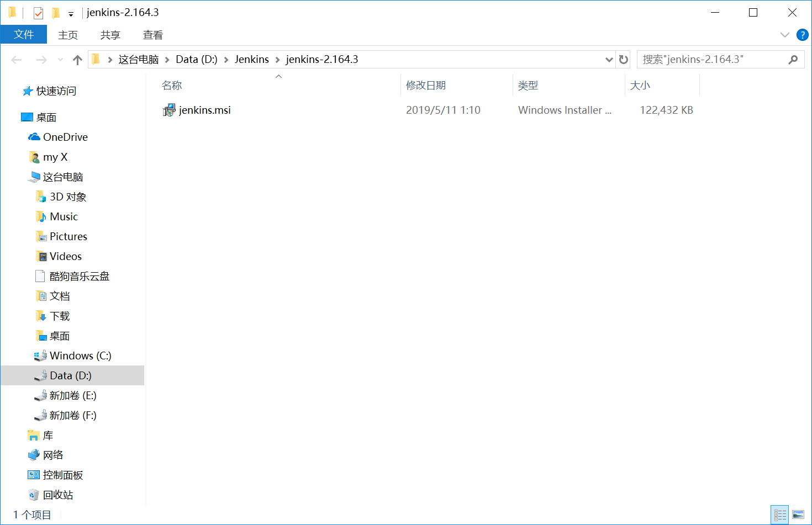Viewport: 812px width, 525px height.
Task: Sort by the 类型 column header
Action: coord(528,85)
